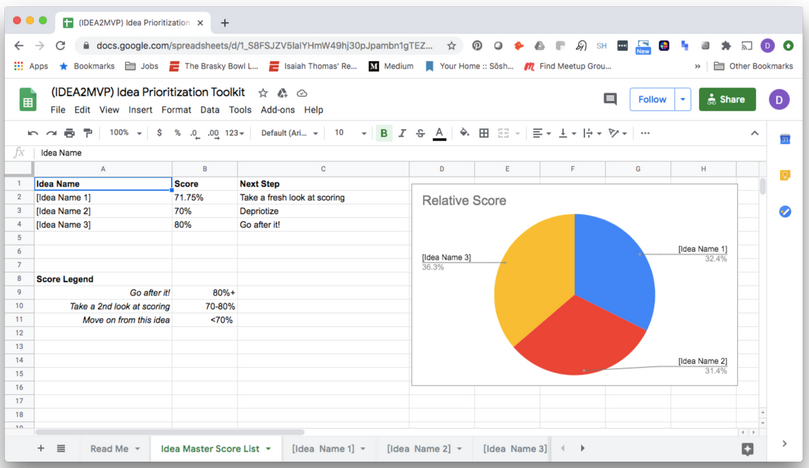Open the fill color picker

(x=464, y=133)
